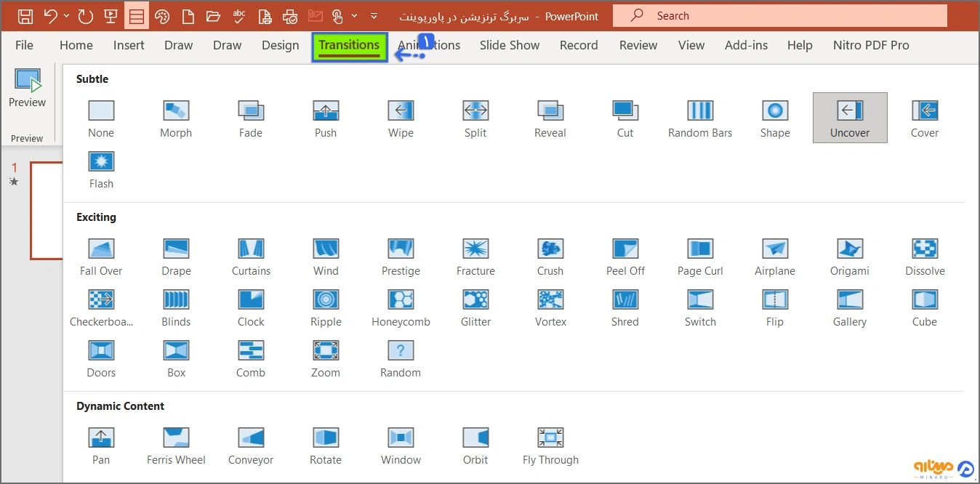Click the highlighted lines icon in title bar
This screenshot has height=484, width=980.
(136, 15)
